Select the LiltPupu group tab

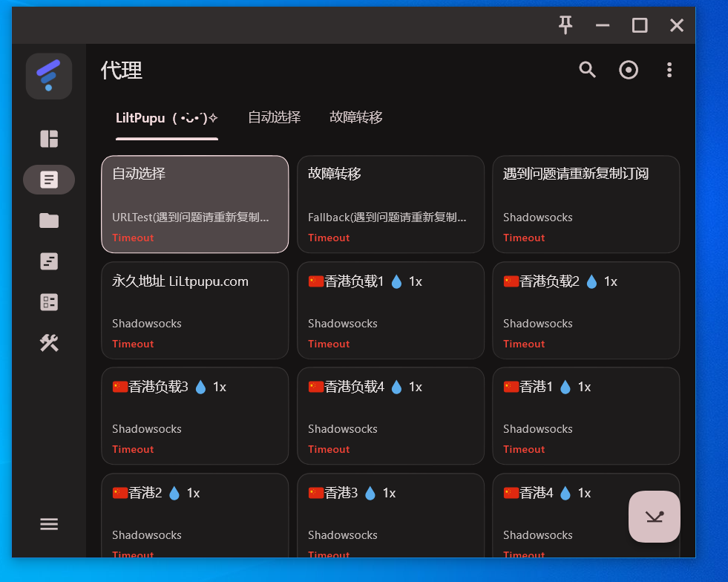coord(166,118)
